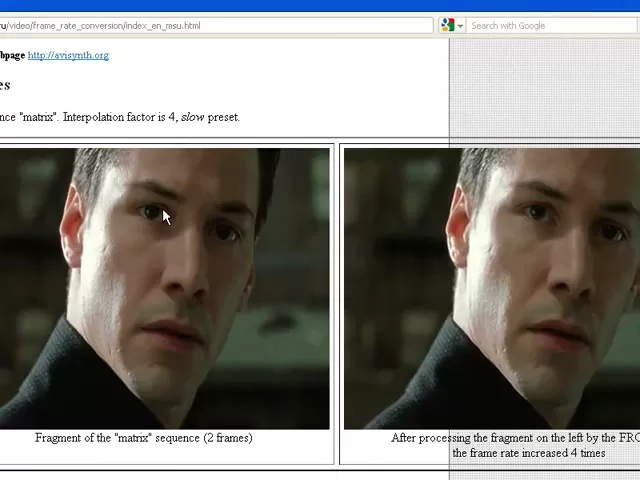
Task: Click the text 'the frame rate increased 4 times'
Action: (x=529, y=453)
